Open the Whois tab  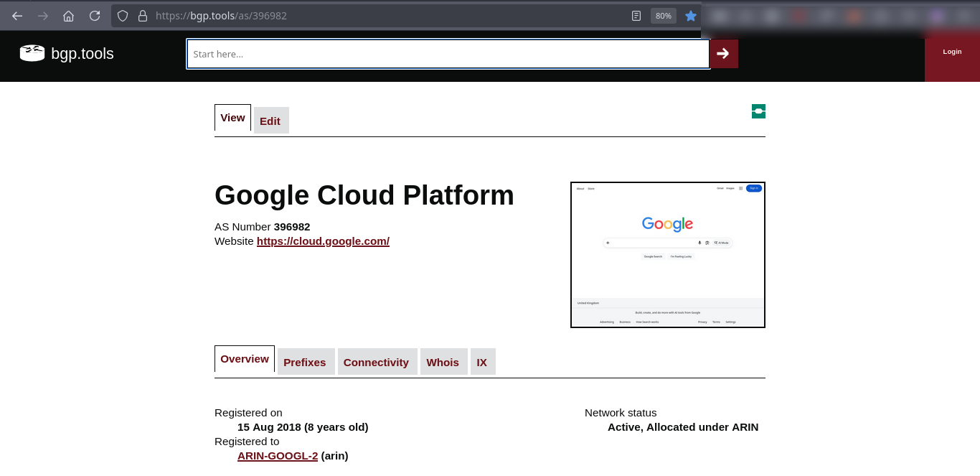443,362
